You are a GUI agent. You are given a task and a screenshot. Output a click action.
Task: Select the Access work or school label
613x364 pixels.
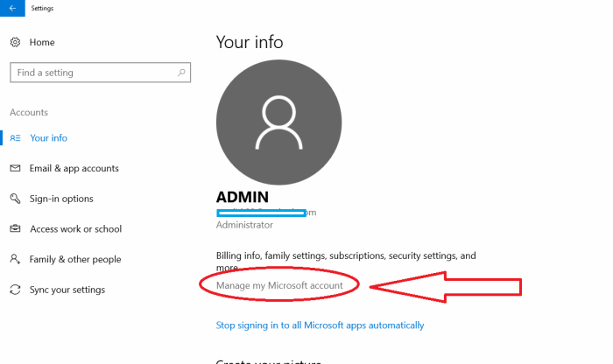(75, 229)
